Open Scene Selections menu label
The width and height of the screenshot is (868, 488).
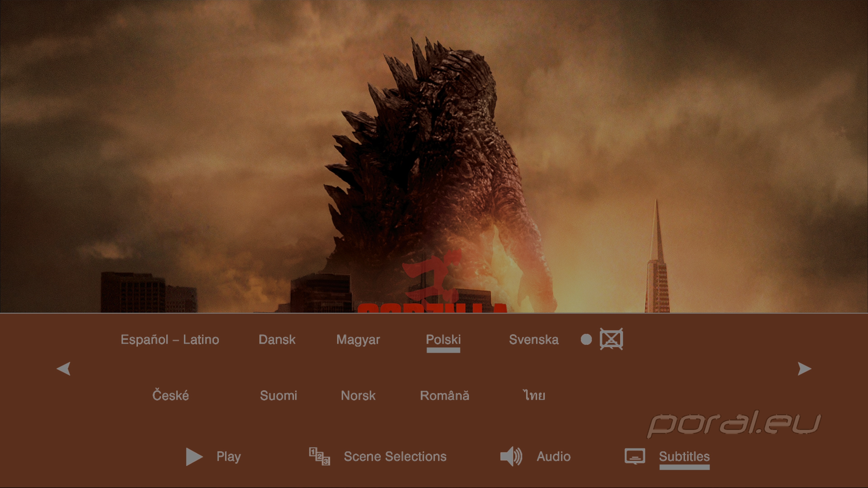pyautogui.click(x=395, y=456)
